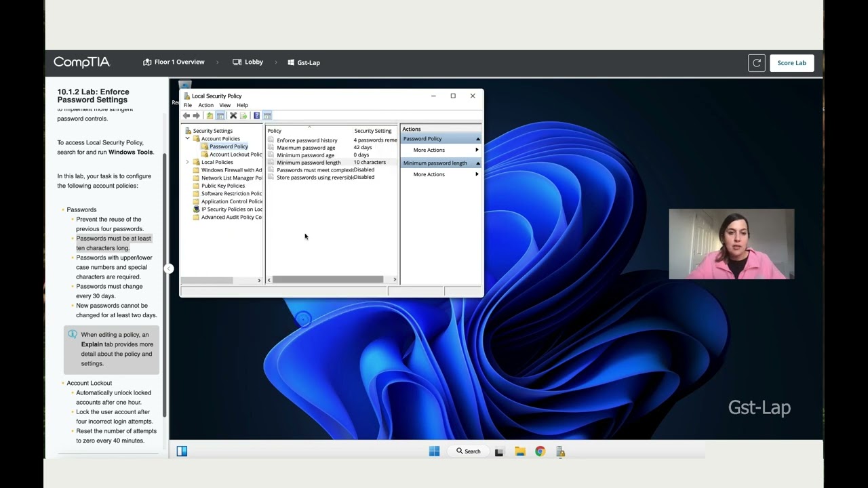The image size is (868, 488).
Task: Click the '10 characters' setting value
Action: (370, 163)
